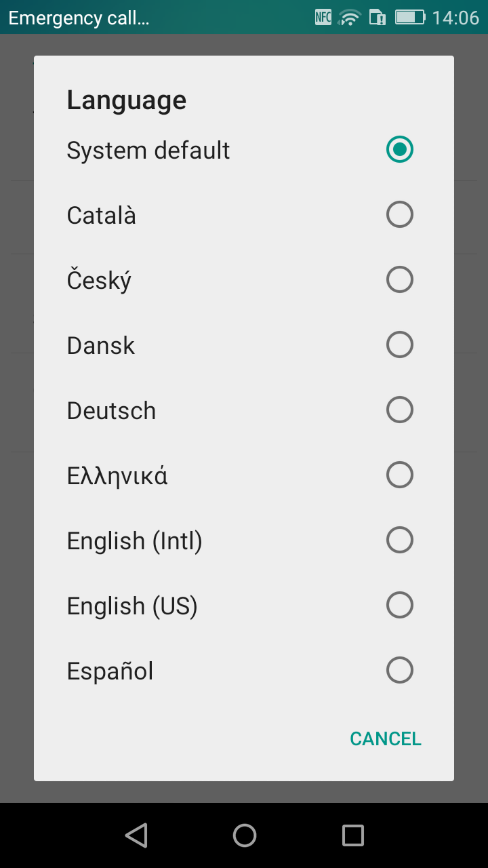Choose the Český radio button
The width and height of the screenshot is (488, 868).
399,279
